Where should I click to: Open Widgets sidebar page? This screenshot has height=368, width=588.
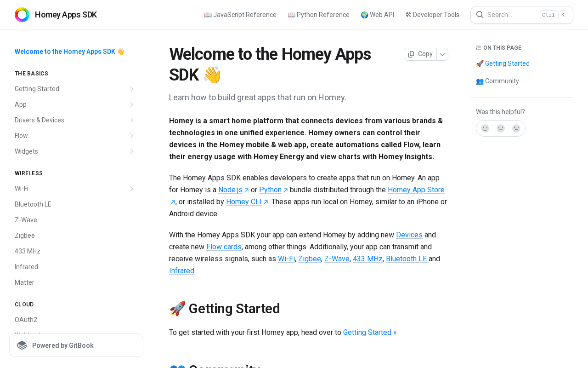[x=26, y=151]
